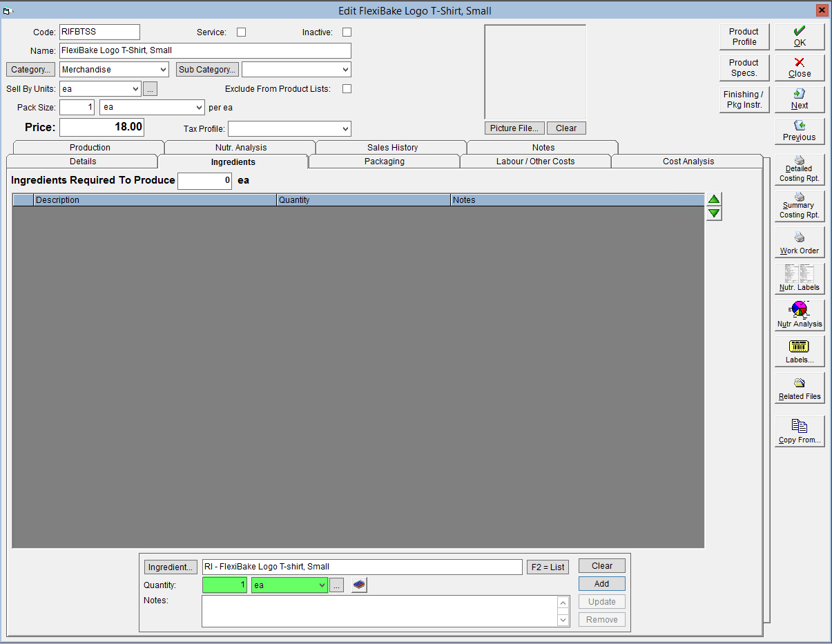Click the stacked blocks icon beside Quantity

coord(359,585)
